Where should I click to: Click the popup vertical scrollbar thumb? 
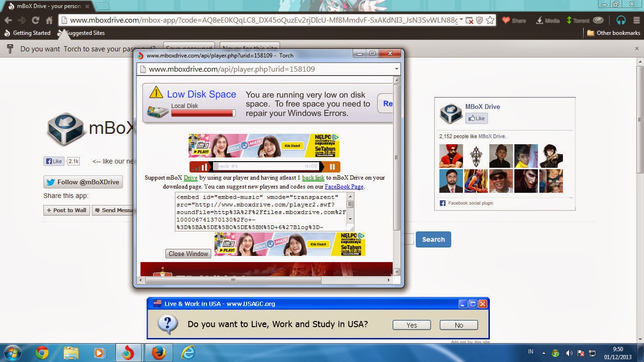pos(396,158)
